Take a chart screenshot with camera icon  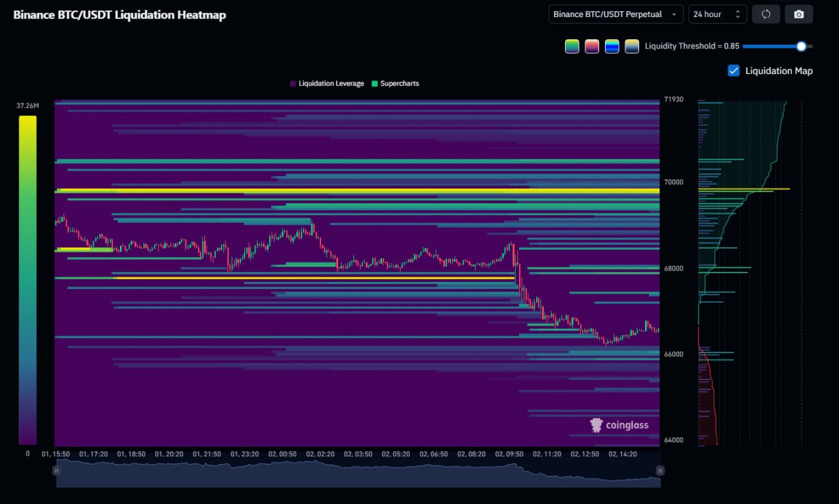798,14
